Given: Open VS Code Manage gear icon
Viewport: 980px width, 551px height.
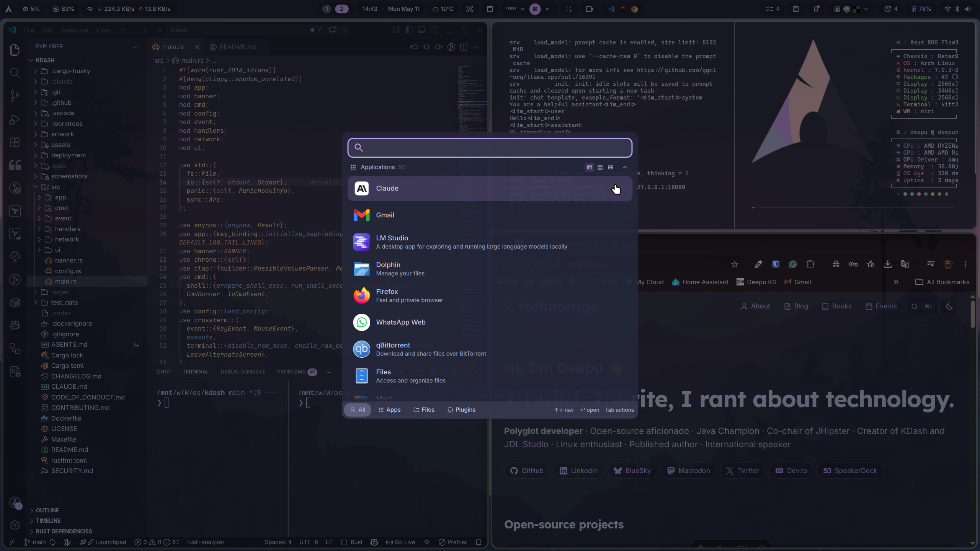Looking at the screenshot, I should (x=15, y=525).
